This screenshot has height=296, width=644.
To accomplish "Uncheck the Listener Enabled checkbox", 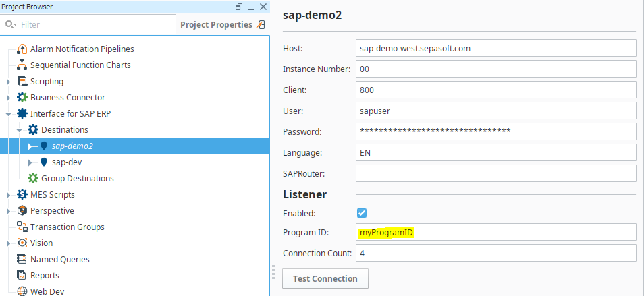I will click(362, 213).
